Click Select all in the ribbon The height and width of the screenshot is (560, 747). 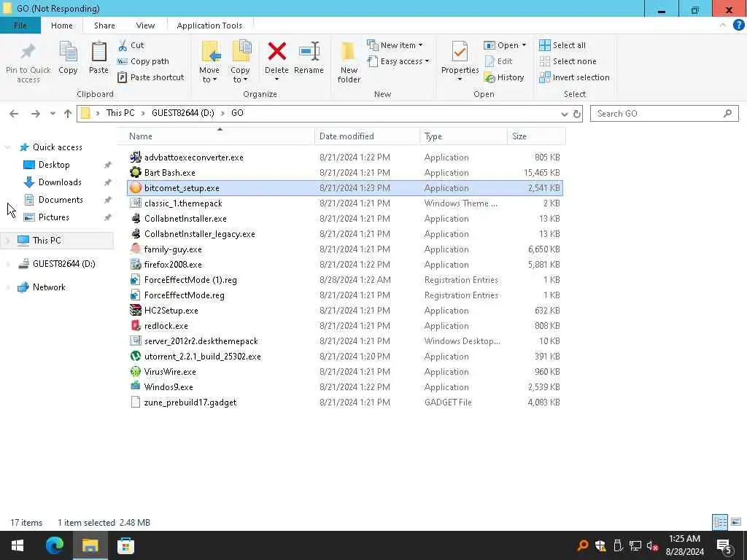click(562, 45)
